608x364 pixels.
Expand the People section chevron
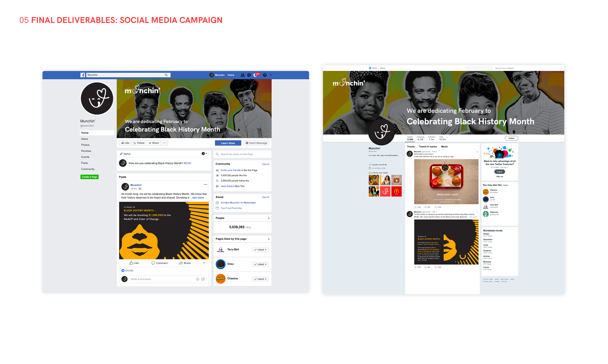coord(269,218)
